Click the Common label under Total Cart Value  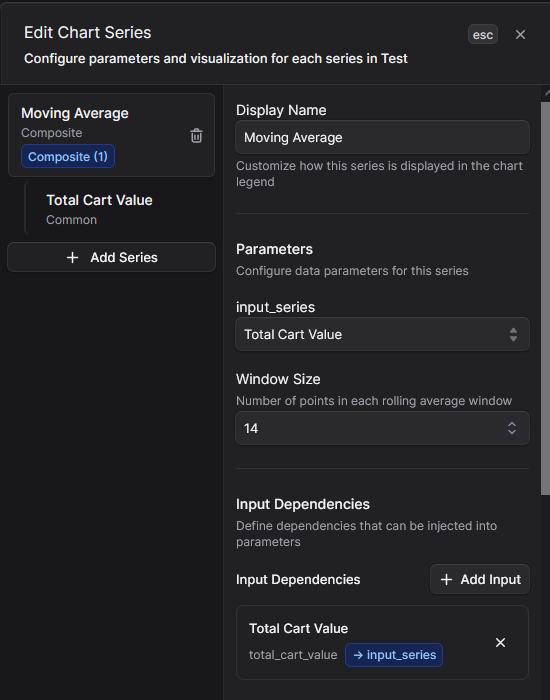(71, 220)
